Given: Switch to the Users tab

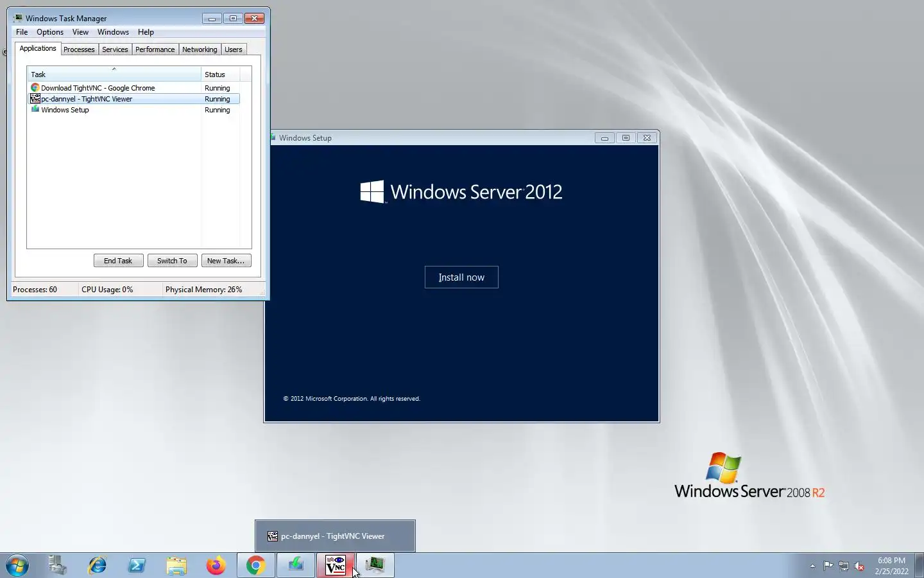Looking at the screenshot, I should coord(234,49).
